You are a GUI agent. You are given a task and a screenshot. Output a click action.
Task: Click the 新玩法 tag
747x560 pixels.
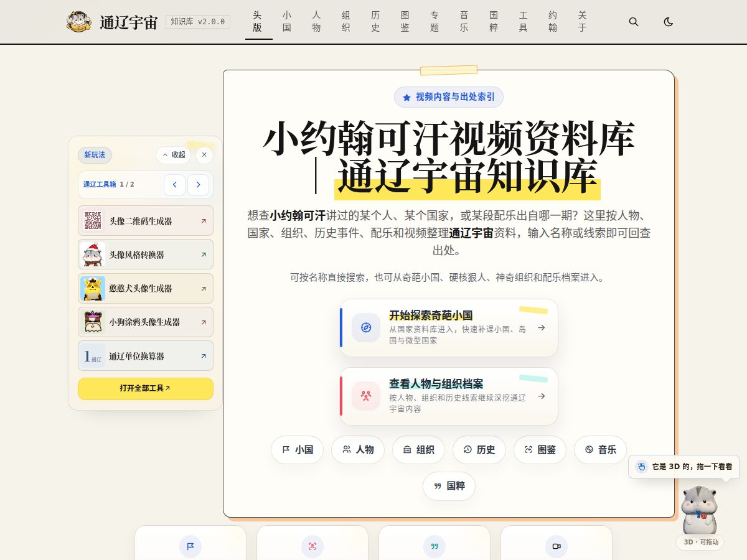[x=95, y=155]
